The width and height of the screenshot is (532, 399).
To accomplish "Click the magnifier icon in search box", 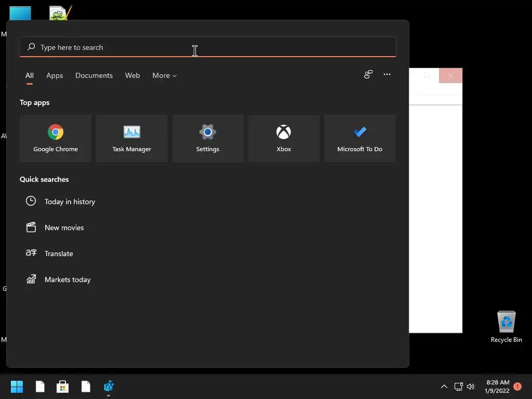I will click(x=31, y=47).
